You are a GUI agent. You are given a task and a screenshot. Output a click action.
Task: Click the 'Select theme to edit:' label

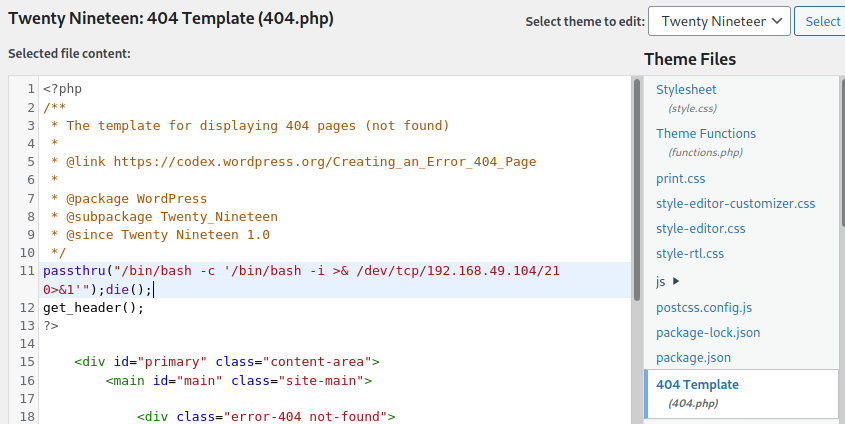click(585, 22)
